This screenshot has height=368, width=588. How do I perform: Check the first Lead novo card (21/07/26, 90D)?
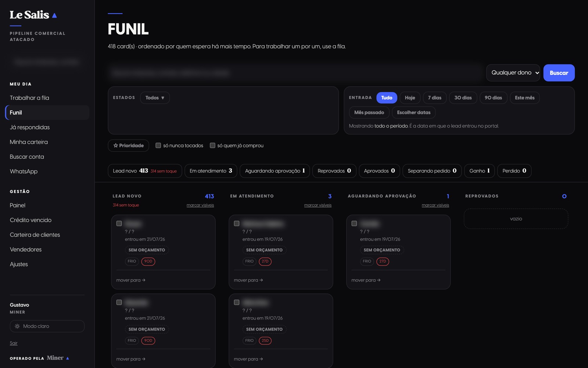click(119, 223)
